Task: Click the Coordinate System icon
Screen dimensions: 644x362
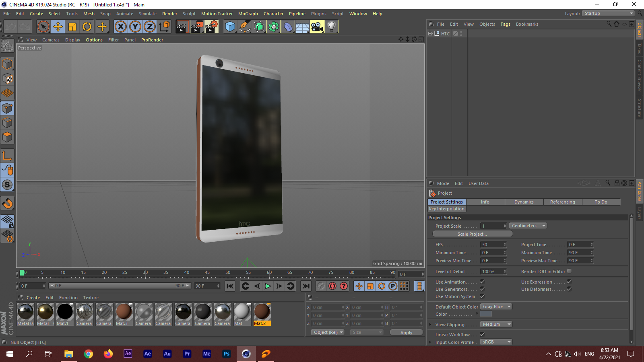Action: click(164, 27)
